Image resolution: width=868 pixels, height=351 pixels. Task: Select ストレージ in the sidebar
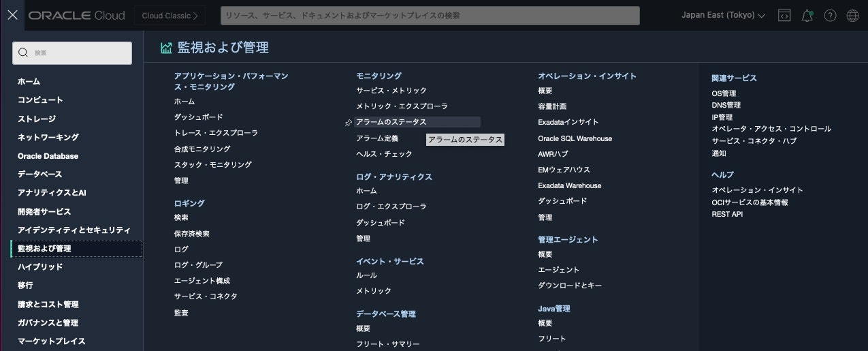click(37, 119)
